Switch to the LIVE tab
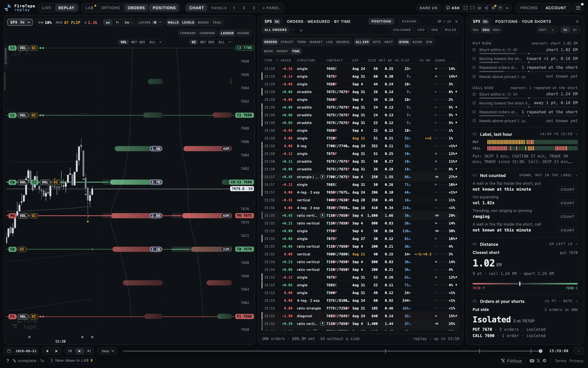Viewport: 588px width, 368px height. [x=46, y=8]
